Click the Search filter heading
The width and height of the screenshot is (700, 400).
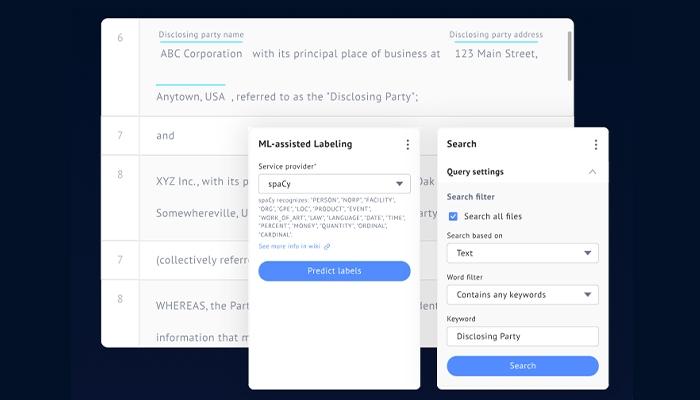471,197
